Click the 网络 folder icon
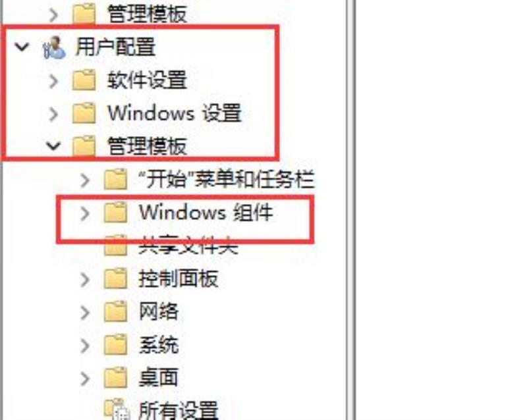527x420 pixels. (116, 312)
